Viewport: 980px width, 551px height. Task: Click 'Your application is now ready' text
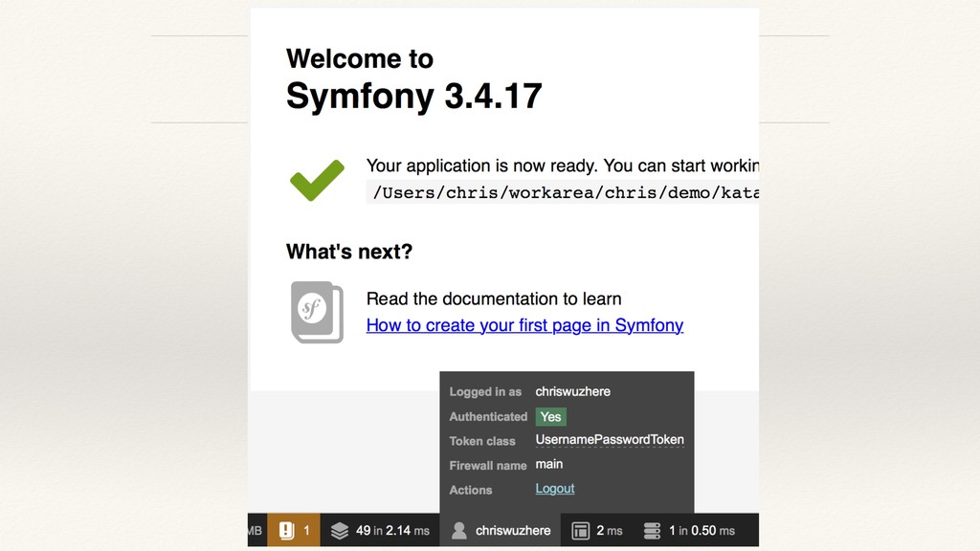(482, 165)
